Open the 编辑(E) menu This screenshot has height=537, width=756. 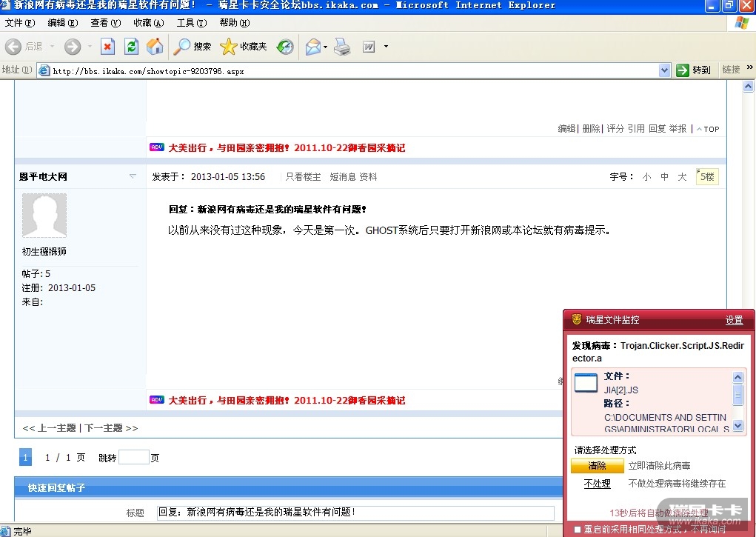(x=63, y=23)
